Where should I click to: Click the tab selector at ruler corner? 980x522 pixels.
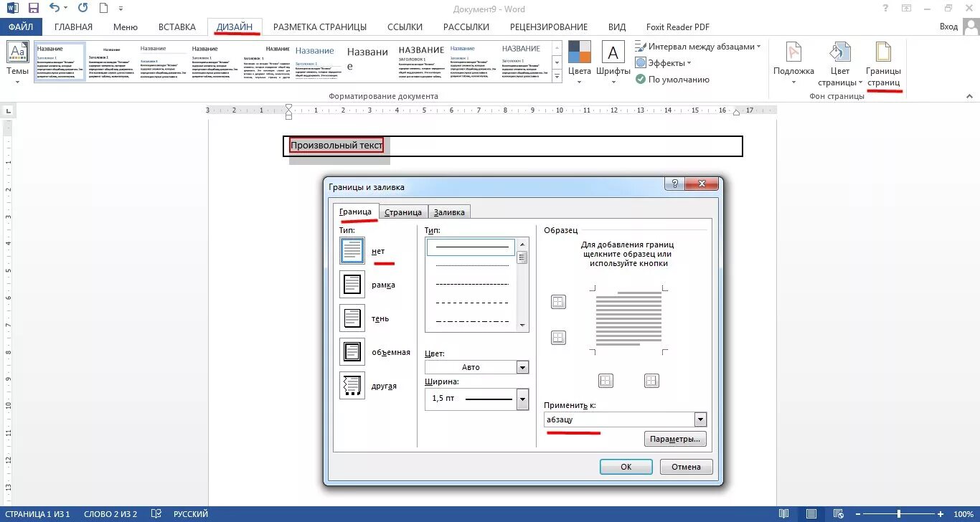(x=9, y=112)
